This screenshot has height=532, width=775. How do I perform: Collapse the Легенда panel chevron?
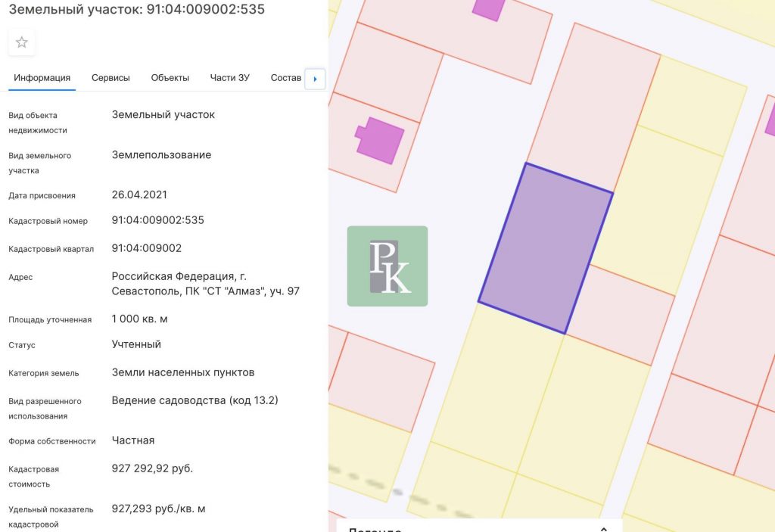(x=603, y=529)
